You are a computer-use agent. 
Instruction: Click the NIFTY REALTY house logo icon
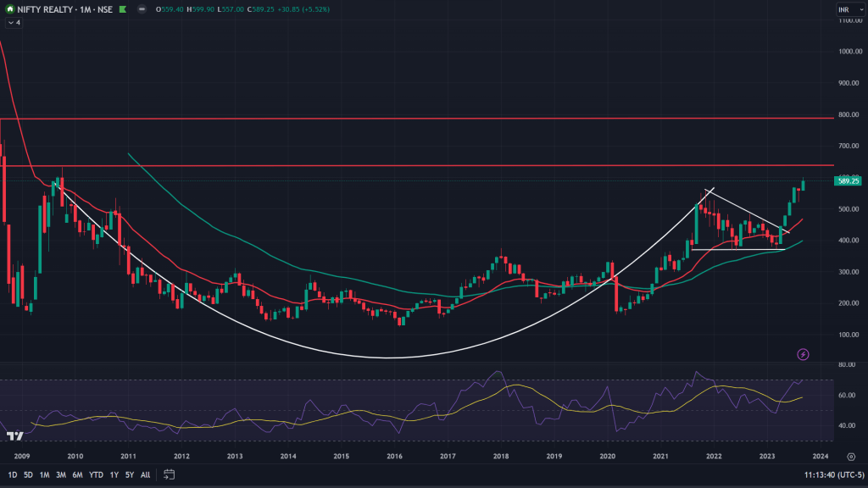coord(10,9)
